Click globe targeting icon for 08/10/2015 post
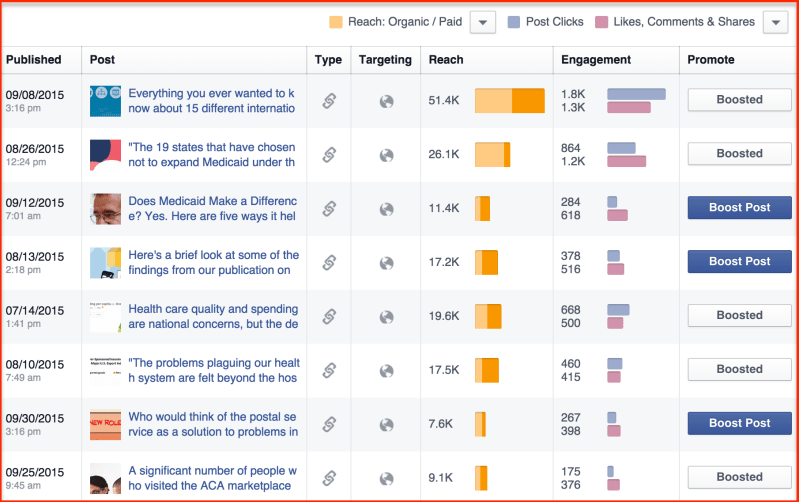The image size is (799, 502). point(386,370)
